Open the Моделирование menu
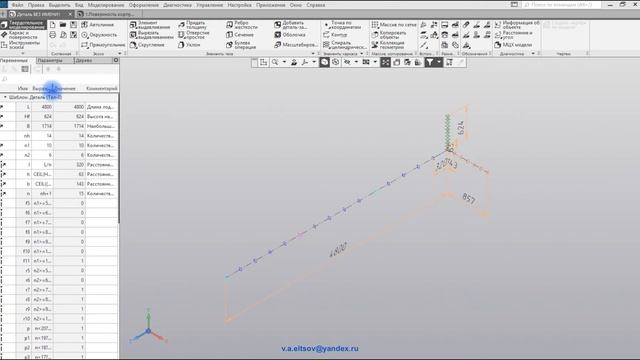The width and height of the screenshot is (640, 360). 106,5
